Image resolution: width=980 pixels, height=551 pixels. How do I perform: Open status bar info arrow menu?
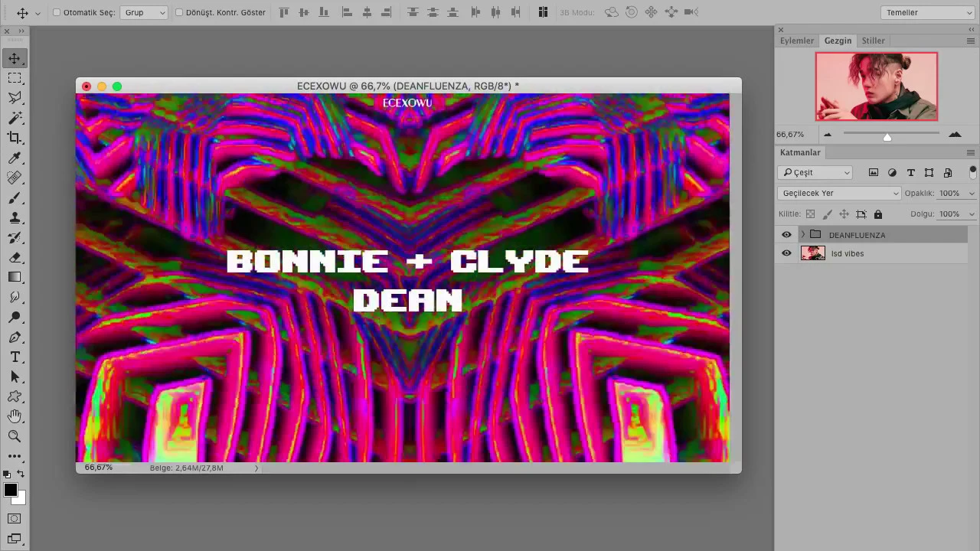[x=256, y=468]
